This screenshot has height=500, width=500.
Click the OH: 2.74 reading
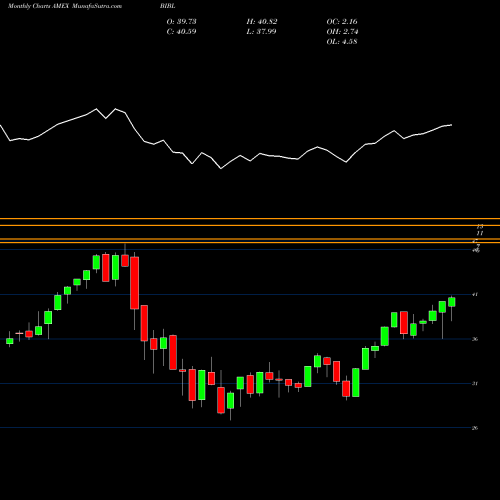click(x=342, y=32)
